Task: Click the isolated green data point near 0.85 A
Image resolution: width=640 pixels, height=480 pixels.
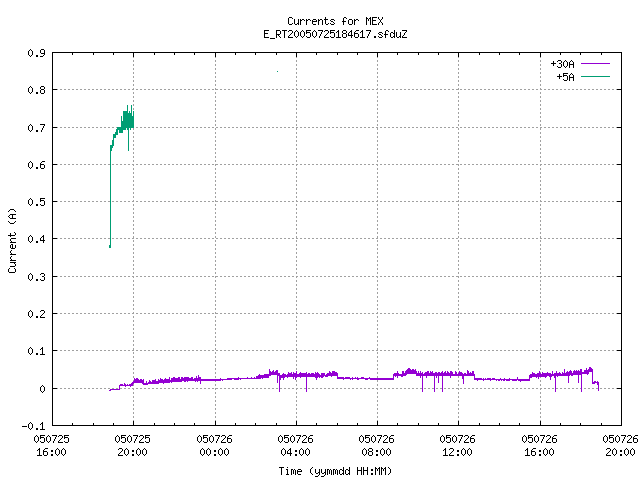Action: pyautogui.click(x=278, y=71)
